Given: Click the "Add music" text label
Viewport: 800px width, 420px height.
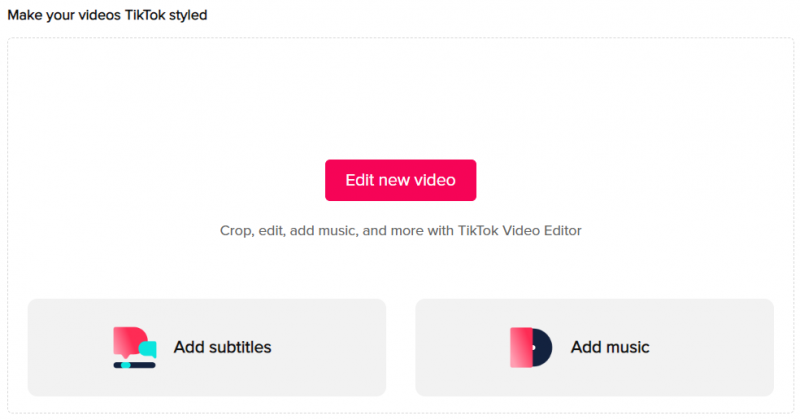Looking at the screenshot, I should (610, 347).
